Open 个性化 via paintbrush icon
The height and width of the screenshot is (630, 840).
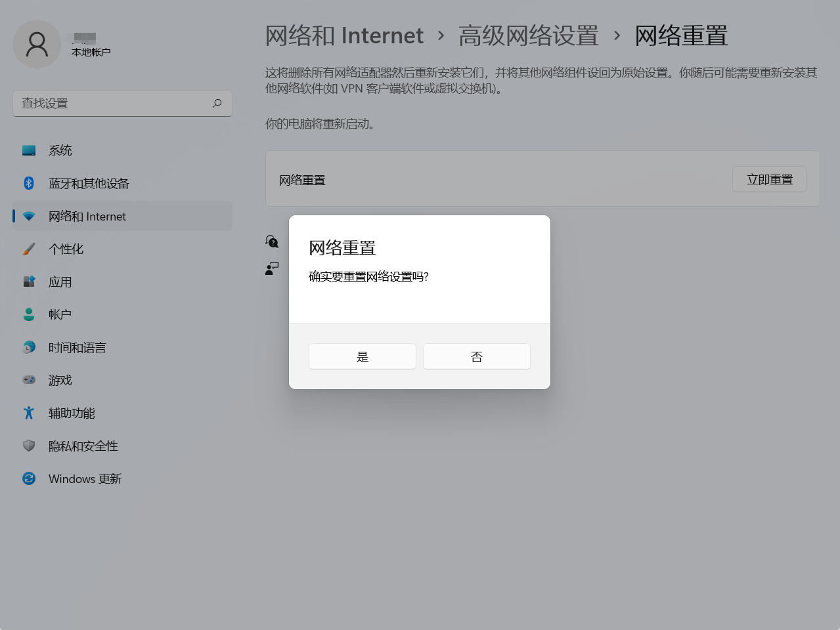tap(29, 249)
